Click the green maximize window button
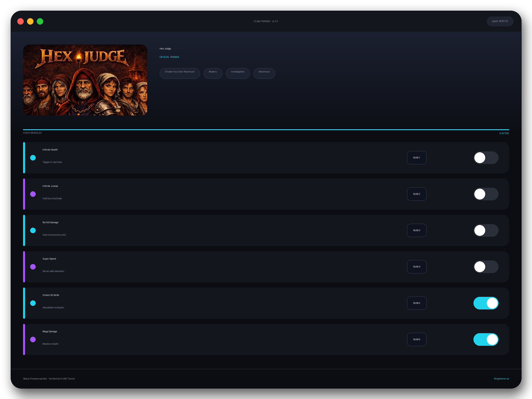 (40, 22)
